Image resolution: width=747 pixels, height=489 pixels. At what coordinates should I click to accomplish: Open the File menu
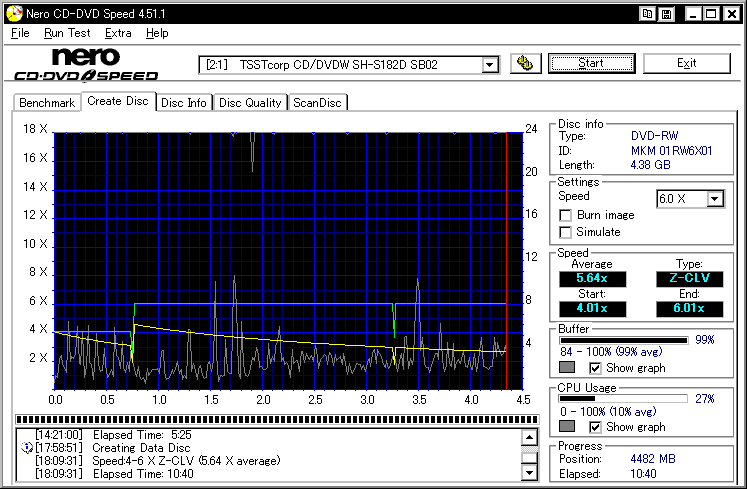(x=20, y=33)
